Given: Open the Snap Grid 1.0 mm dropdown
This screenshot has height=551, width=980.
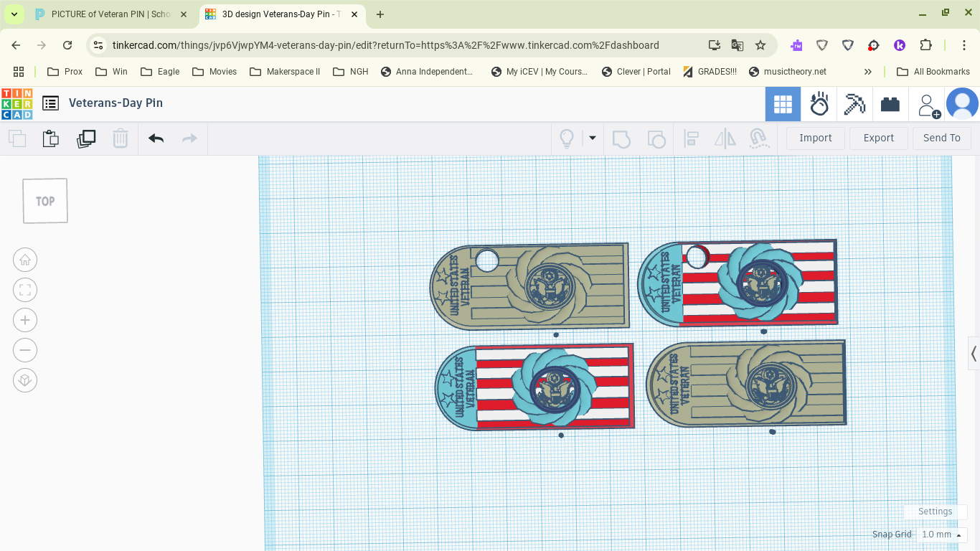Looking at the screenshot, I should tap(941, 534).
